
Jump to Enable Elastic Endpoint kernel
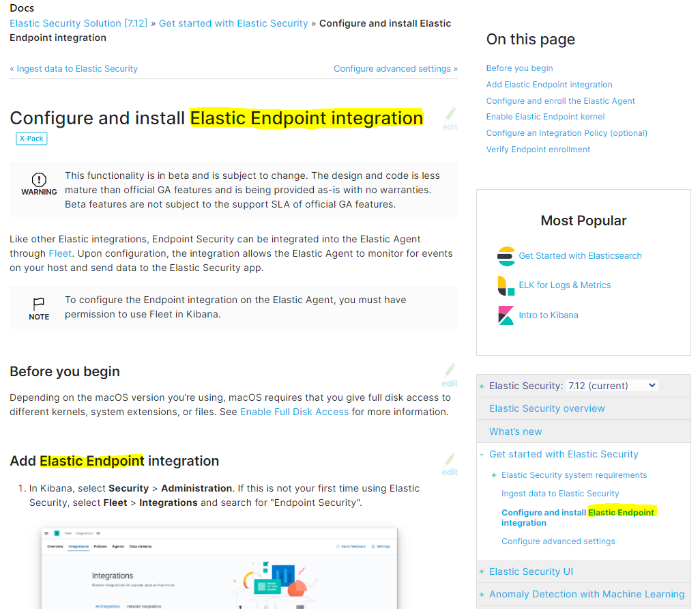[x=545, y=117]
